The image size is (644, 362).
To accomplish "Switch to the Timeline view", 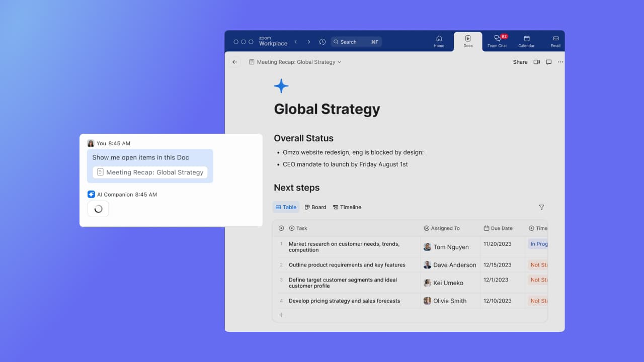I will [347, 207].
